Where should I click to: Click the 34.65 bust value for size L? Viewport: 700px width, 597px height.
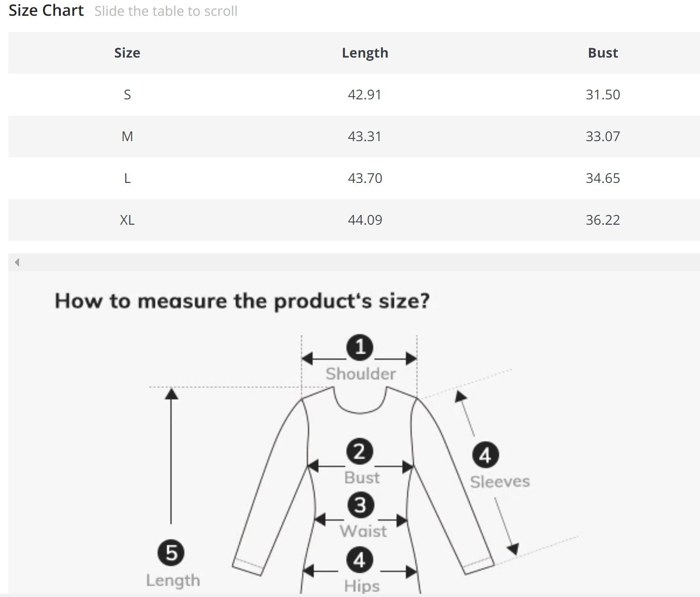[603, 178]
